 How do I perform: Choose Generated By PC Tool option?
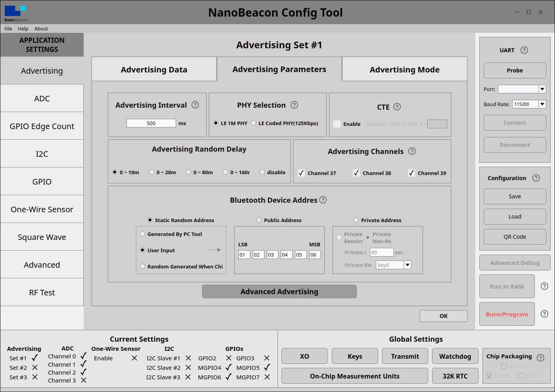click(143, 234)
